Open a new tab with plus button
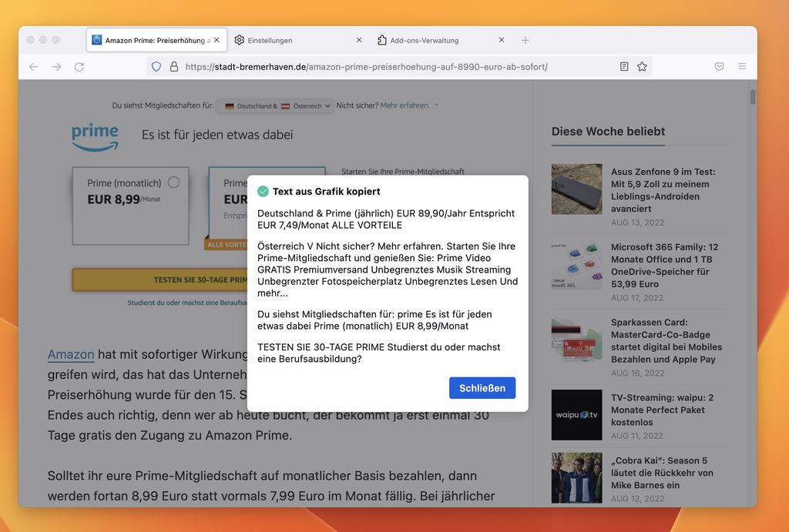Image resolution: width=789 pixels, height=532 pixels. [525, 40]
